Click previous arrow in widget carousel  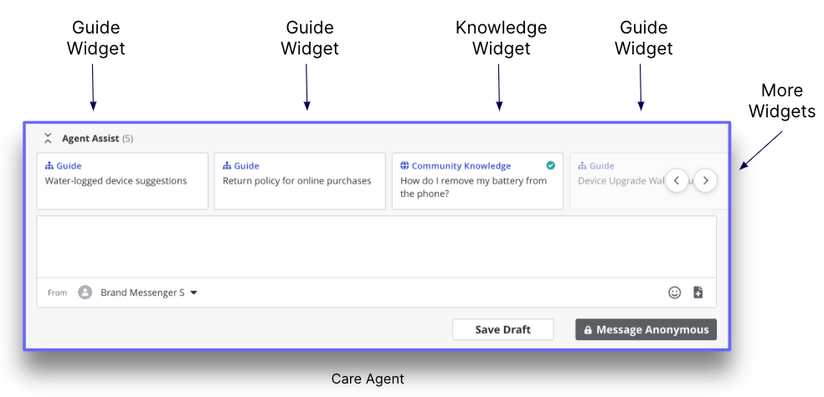click(x=677, y=180)
